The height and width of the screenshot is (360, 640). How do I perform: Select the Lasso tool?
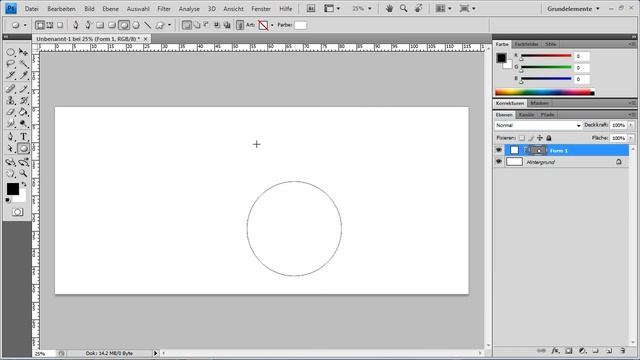(x=11, y=64)
